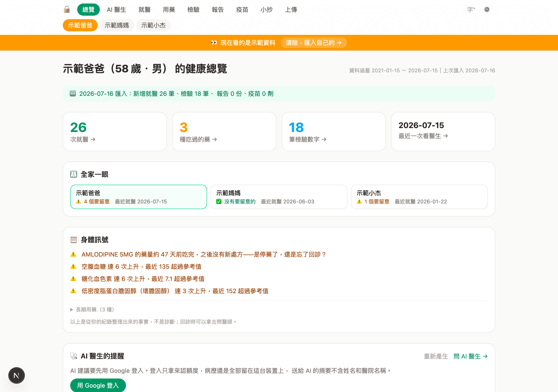
Task: Open the 18 筆檢驗數字 stat card
Action: (x=334, y=132)
